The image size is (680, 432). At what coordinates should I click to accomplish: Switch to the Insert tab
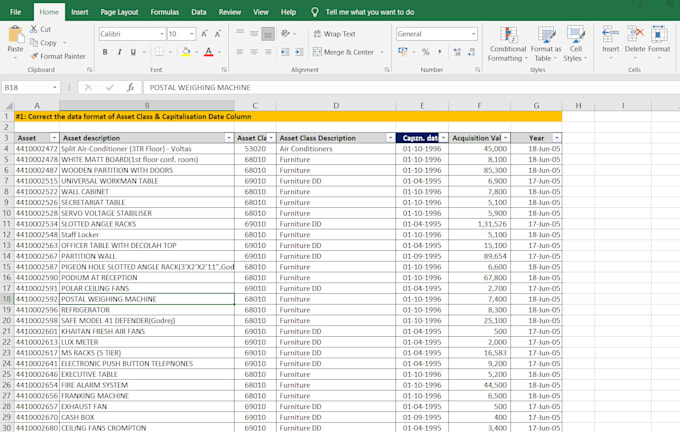[80, 12]
